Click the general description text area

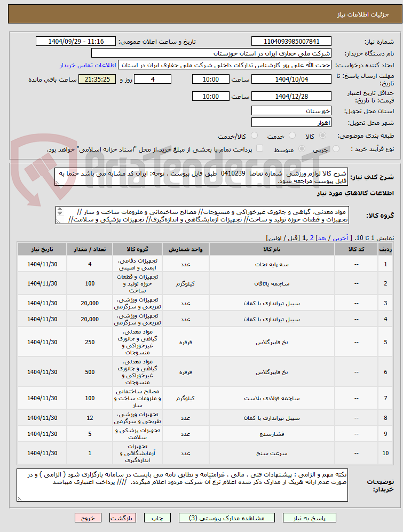click(201, 177)
